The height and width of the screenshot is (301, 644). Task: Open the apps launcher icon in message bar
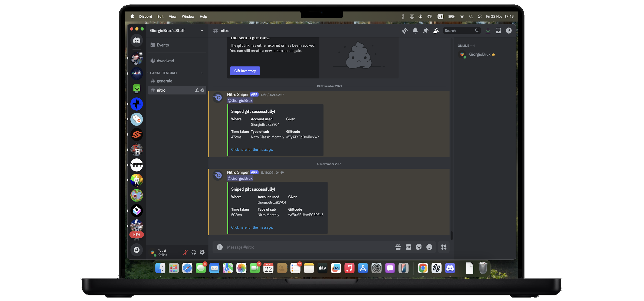(x=444, y=247)
